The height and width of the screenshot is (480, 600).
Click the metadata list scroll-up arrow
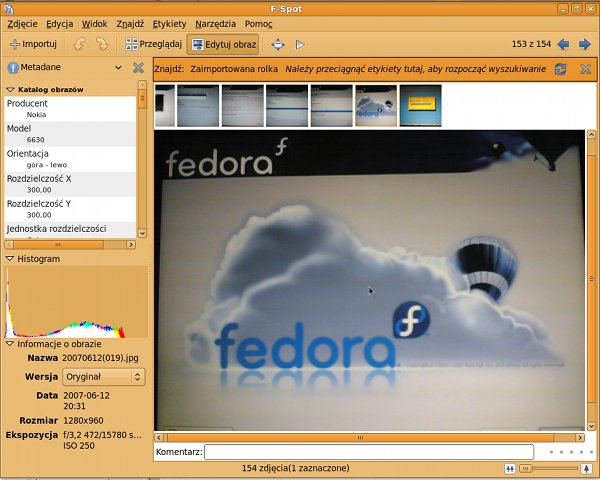142,85
